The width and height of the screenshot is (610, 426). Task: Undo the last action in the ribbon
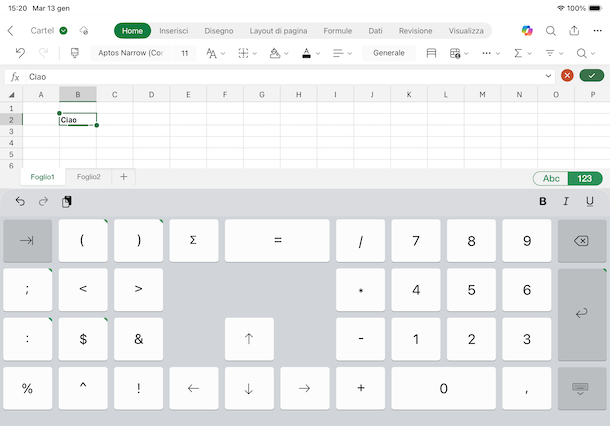coord(20,53)
